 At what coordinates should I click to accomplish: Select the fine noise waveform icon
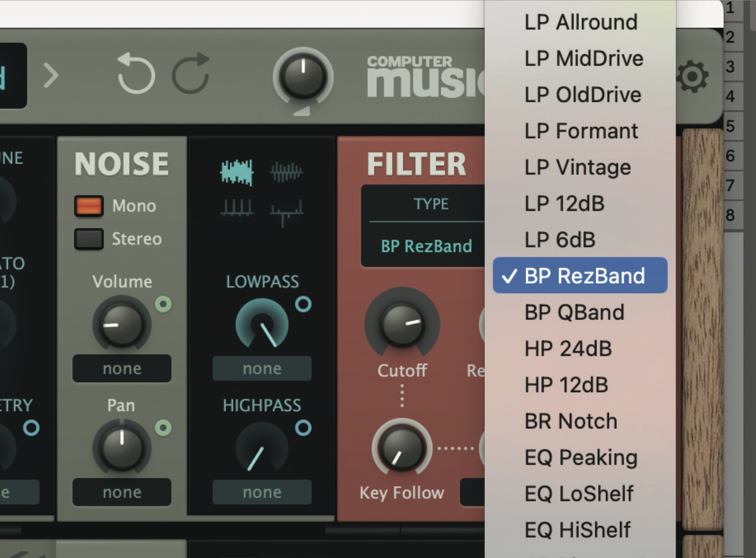(x=287, y=171)
